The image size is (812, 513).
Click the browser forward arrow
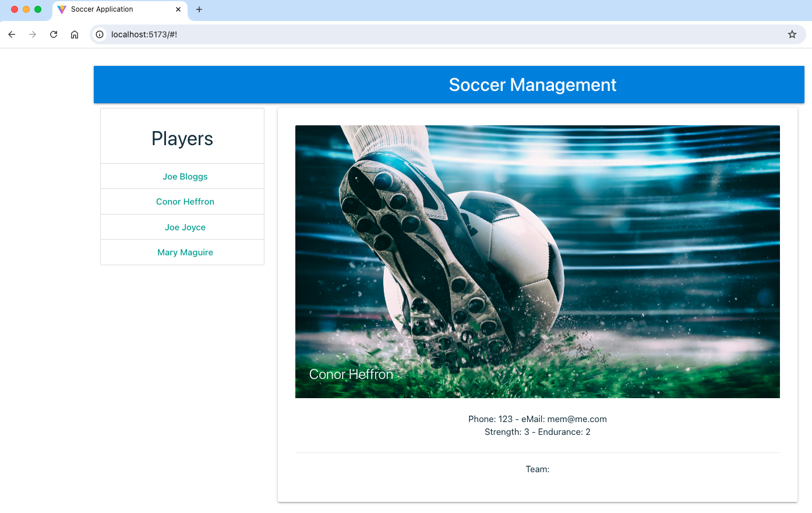coord(33,34)
